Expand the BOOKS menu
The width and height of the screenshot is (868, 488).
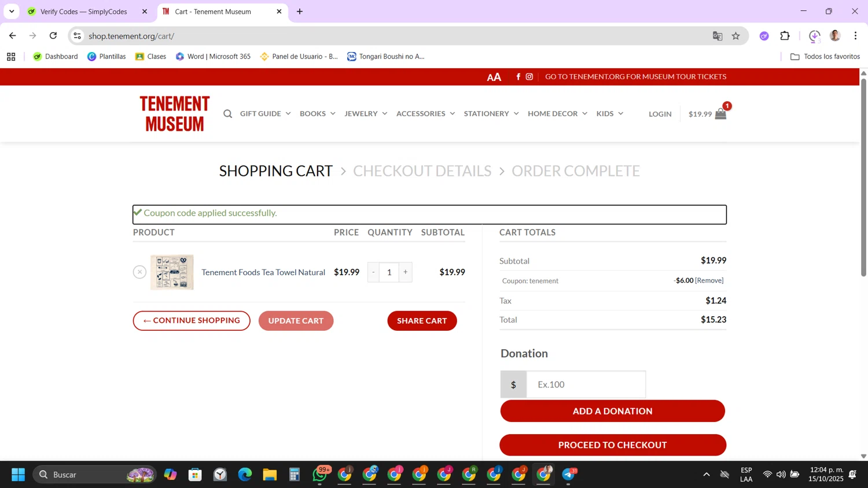click(318, 114)
